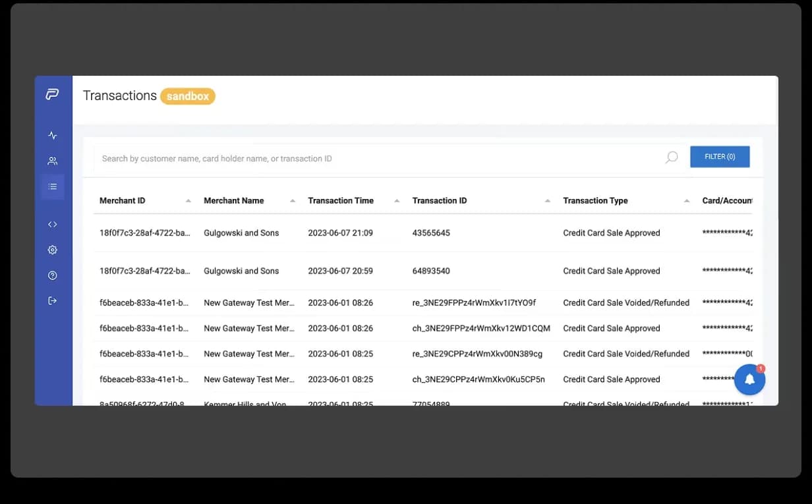Select transaction re_3NE29FPPz4rWmXkv1I7tYO9f
The width and height of the screenshot is (812, 504).
click(474, 303)
